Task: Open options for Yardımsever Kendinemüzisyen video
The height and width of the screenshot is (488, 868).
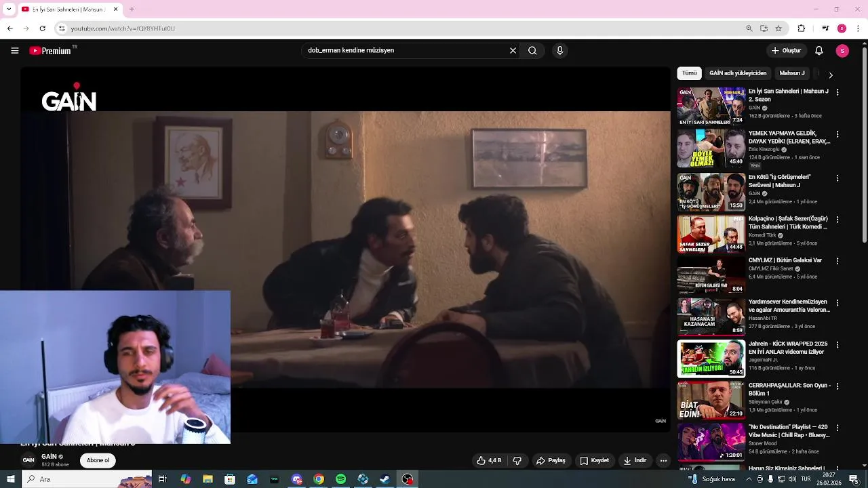Action: click(x=837, y=303)
